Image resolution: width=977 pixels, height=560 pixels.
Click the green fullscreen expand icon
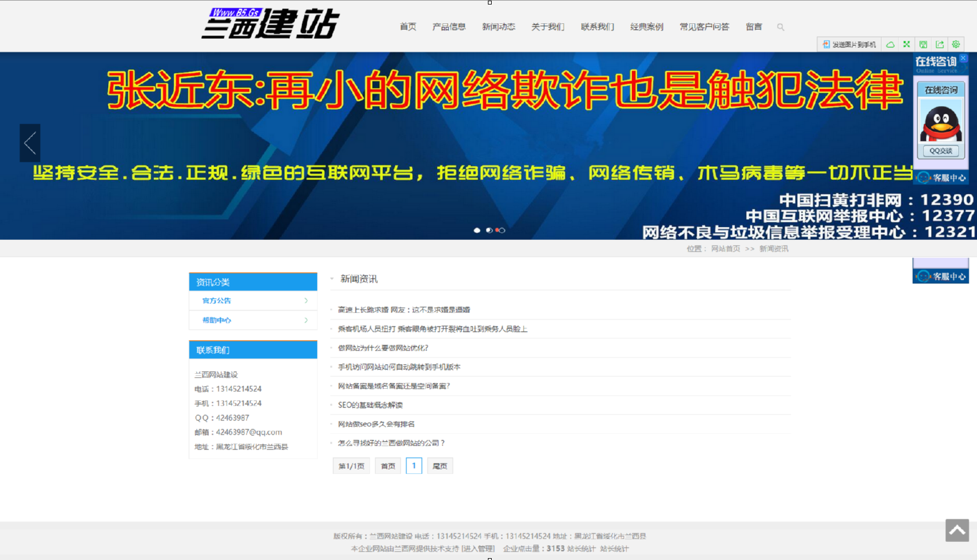point(906,45)
